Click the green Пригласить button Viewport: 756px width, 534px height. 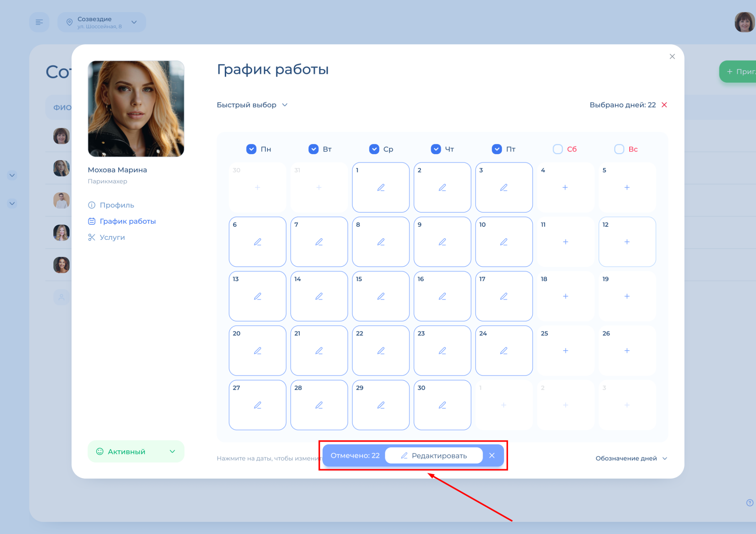738,72
